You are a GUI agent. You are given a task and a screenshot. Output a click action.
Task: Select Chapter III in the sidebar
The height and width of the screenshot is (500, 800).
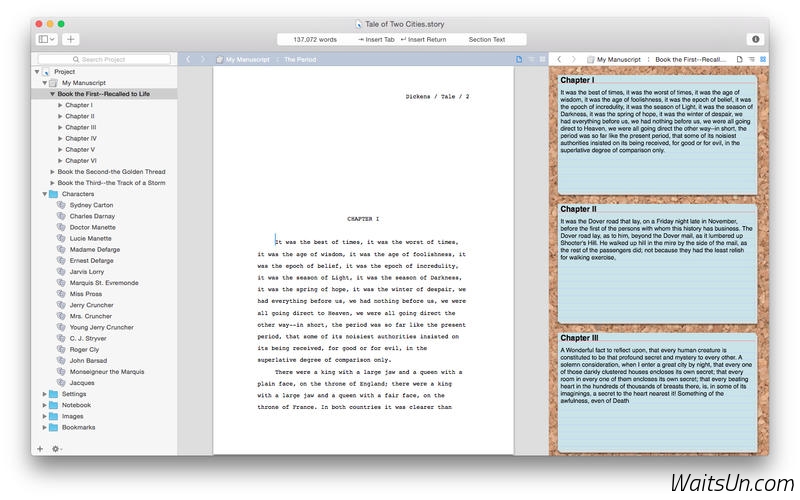[x=81, y=128]
